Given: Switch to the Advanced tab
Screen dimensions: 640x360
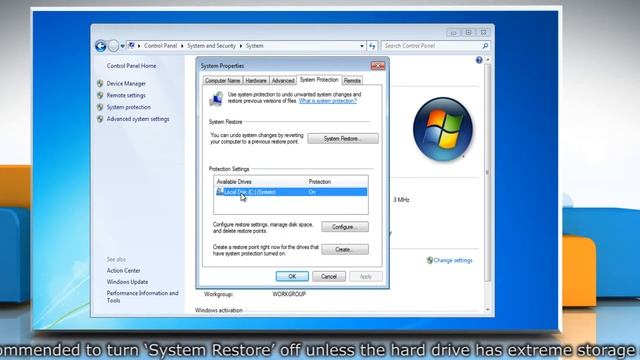Looking at the screenshot, I should [x=283, y=81].
